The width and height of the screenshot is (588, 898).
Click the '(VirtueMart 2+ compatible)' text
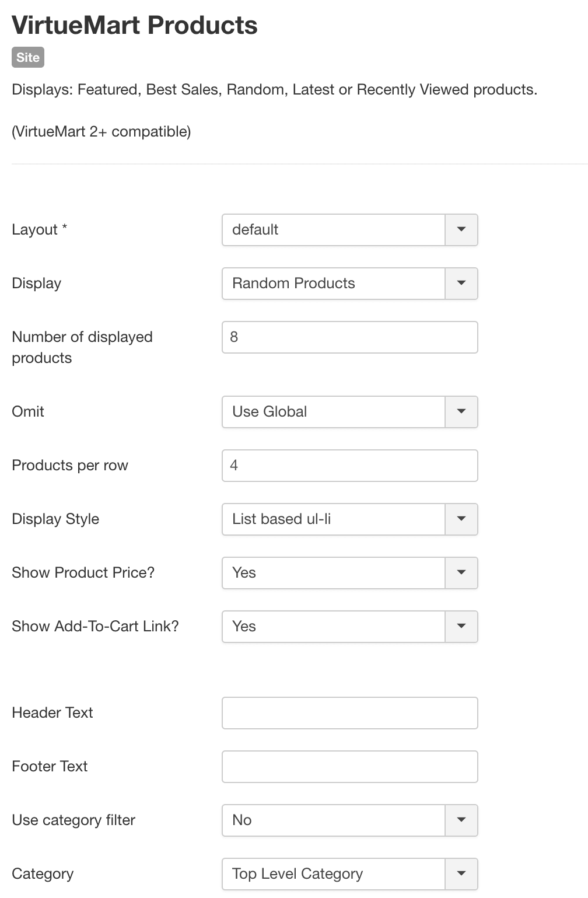(x=101, y=132)
